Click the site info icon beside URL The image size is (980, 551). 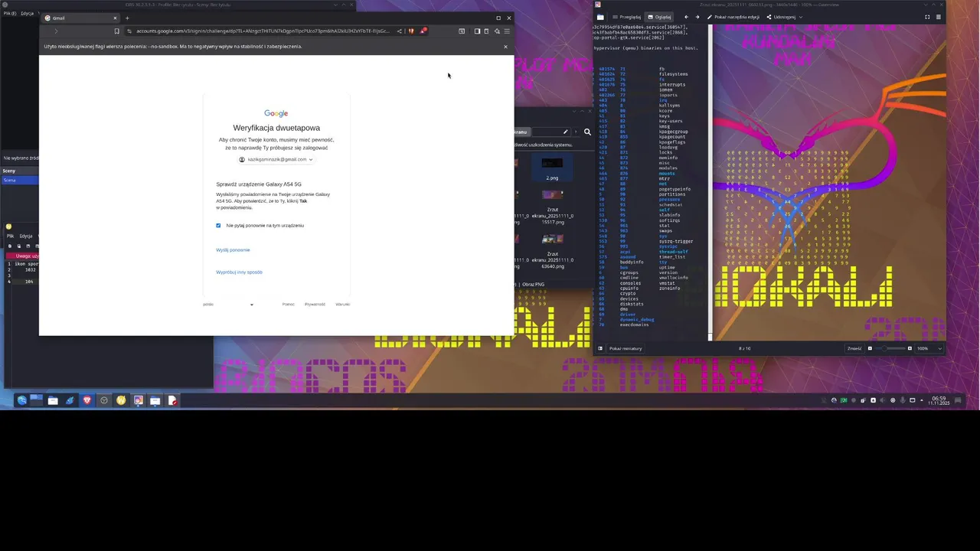click(x=129, y=31)
